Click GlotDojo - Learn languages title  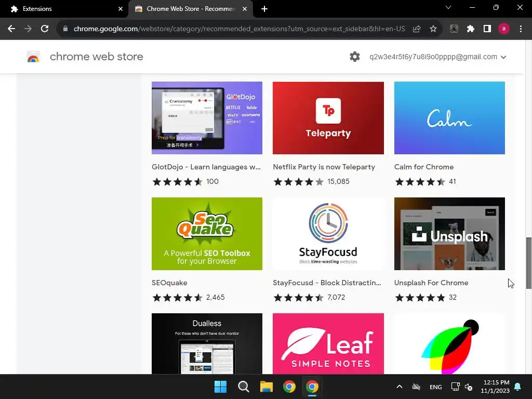(206, 167)
